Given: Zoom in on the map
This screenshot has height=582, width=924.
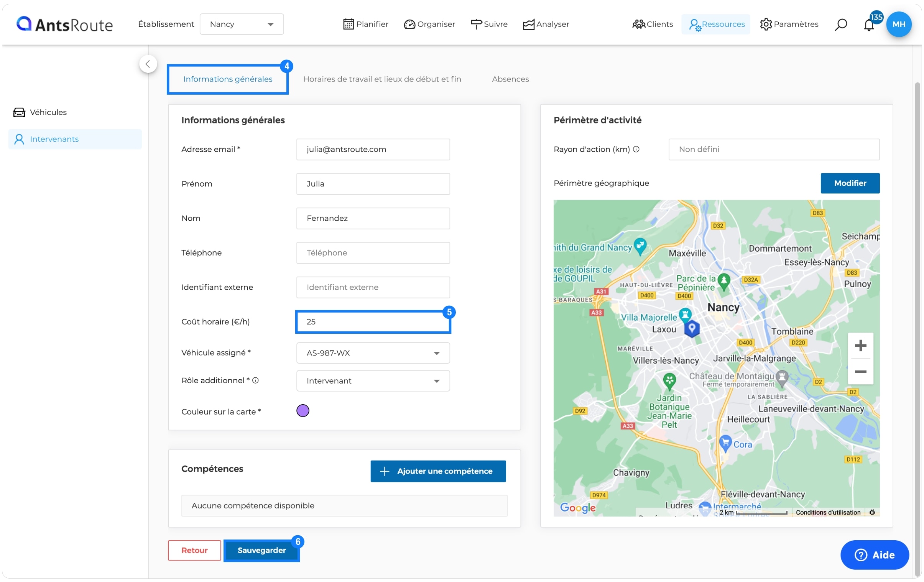Looking at the screenshot, I should coord(861,346).
